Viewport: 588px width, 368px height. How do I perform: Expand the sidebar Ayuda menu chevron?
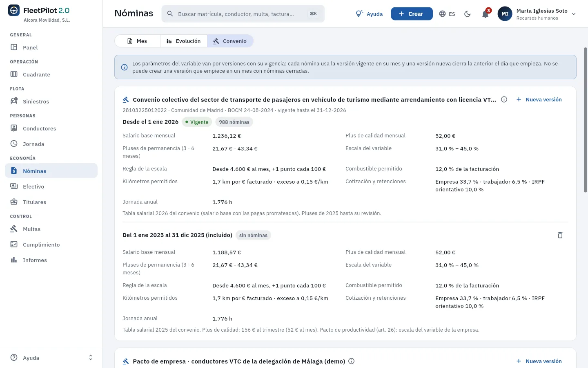coord(91,358)
